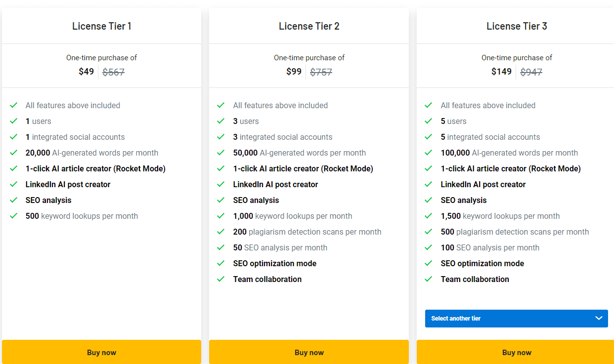Click the checkmark next to 200 plagiarism detection scans
Image resolution: width=614 pixels, height=364 pixels.
pos(221,232)
